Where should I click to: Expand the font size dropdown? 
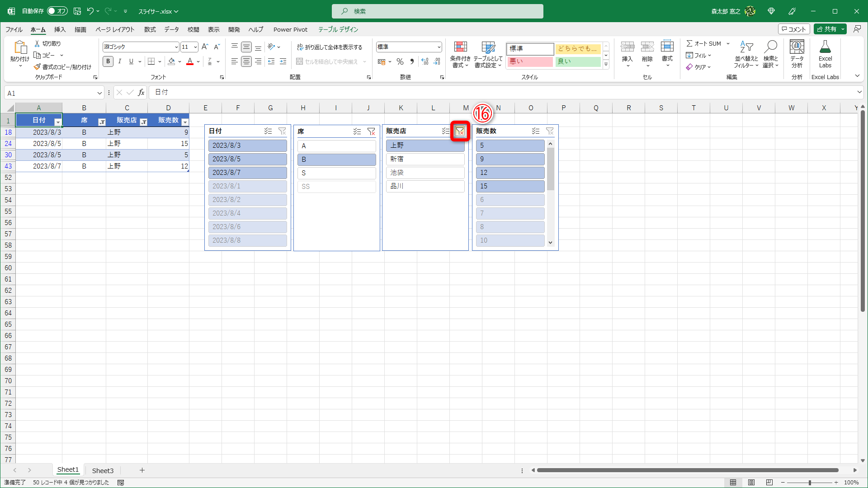195,47
